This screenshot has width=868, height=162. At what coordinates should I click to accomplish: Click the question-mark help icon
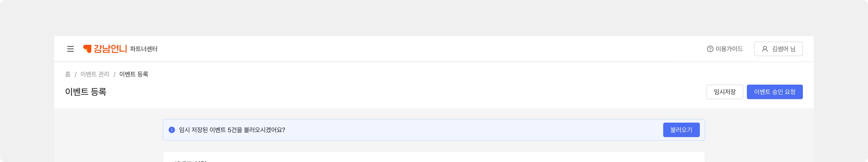tap(710, 49)
